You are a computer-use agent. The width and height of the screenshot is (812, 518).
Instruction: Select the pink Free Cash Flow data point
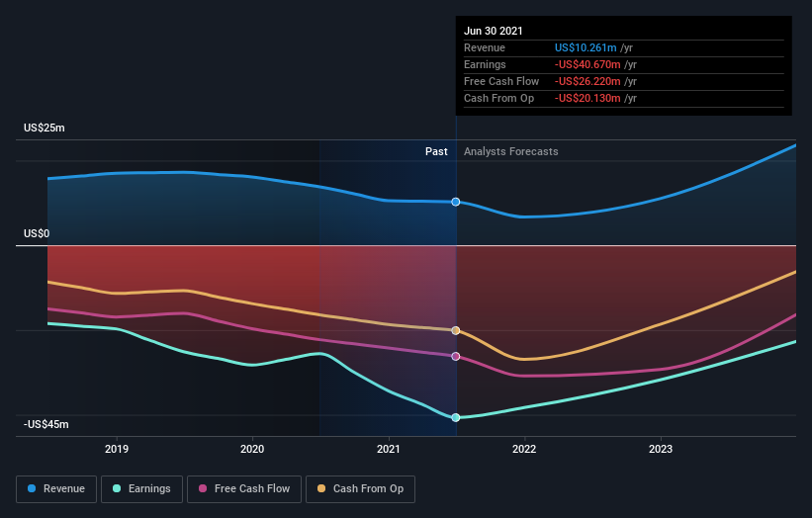tap(456, 356)
